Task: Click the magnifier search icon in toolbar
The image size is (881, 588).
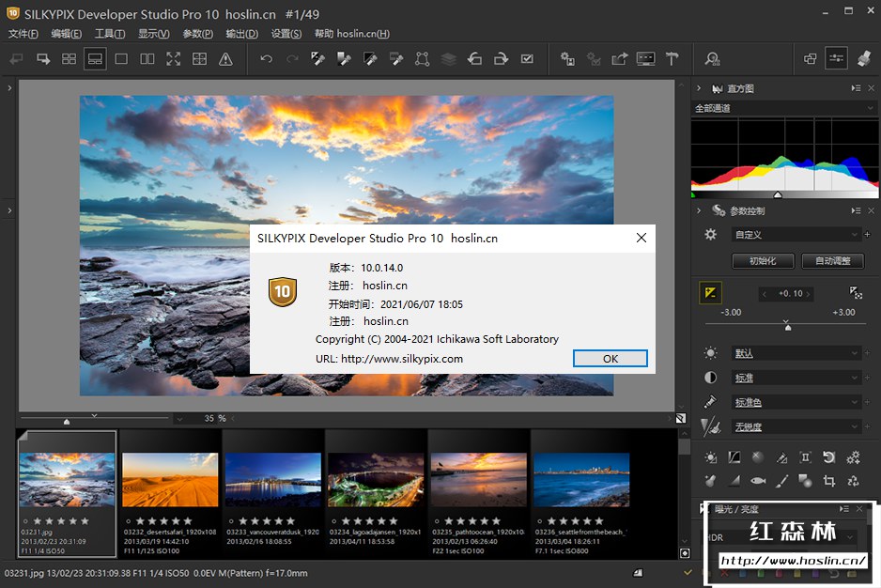Action: (712, 59)
